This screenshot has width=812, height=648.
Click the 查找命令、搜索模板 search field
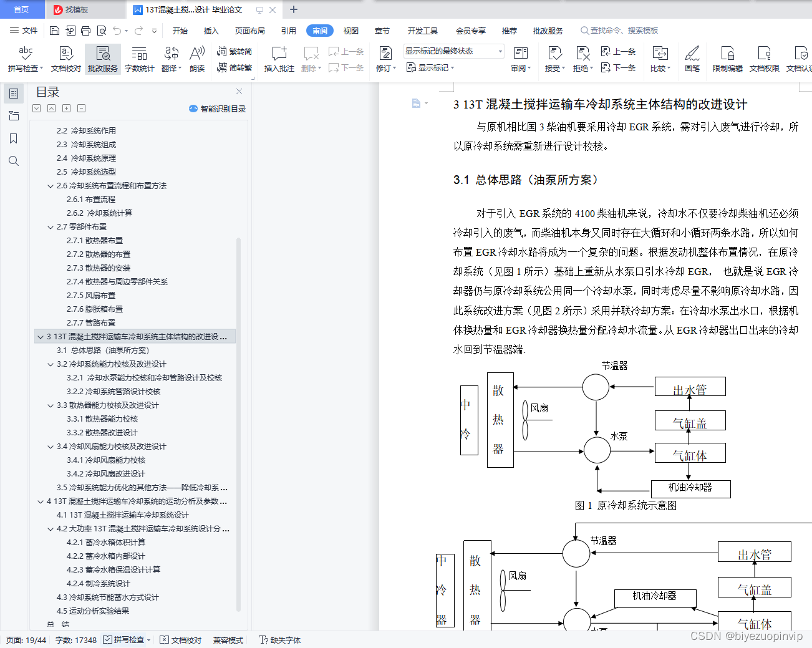pos(619,30)
